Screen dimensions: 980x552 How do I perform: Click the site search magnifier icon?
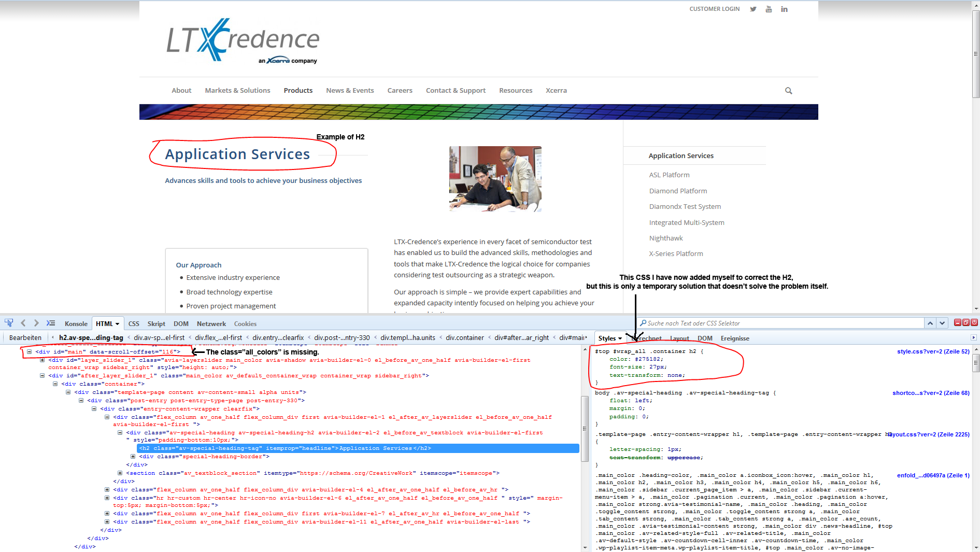coord(788,91)
